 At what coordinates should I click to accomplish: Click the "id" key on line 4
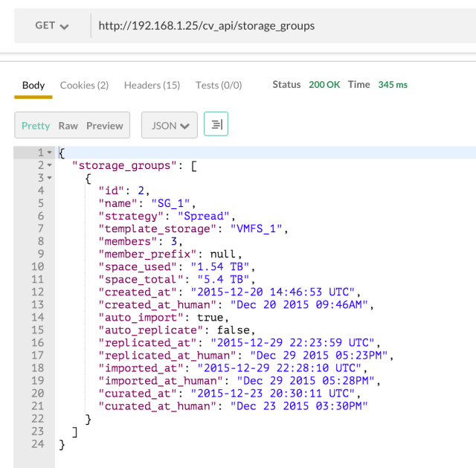click(111, 190)
